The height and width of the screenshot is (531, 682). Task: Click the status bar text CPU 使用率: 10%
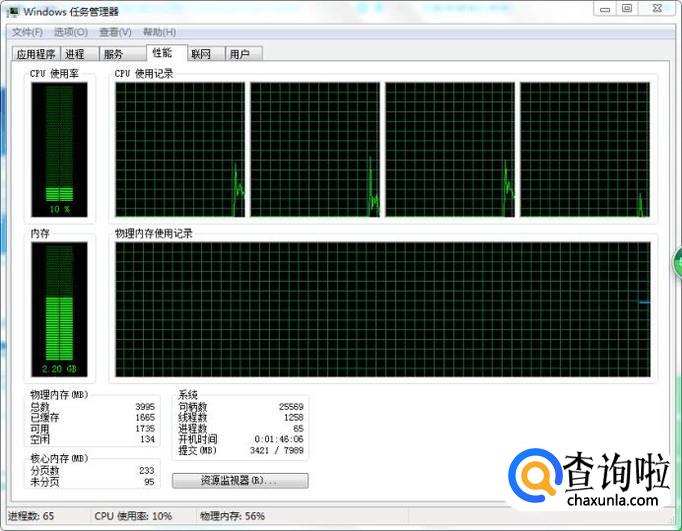(x=133, y=516)
